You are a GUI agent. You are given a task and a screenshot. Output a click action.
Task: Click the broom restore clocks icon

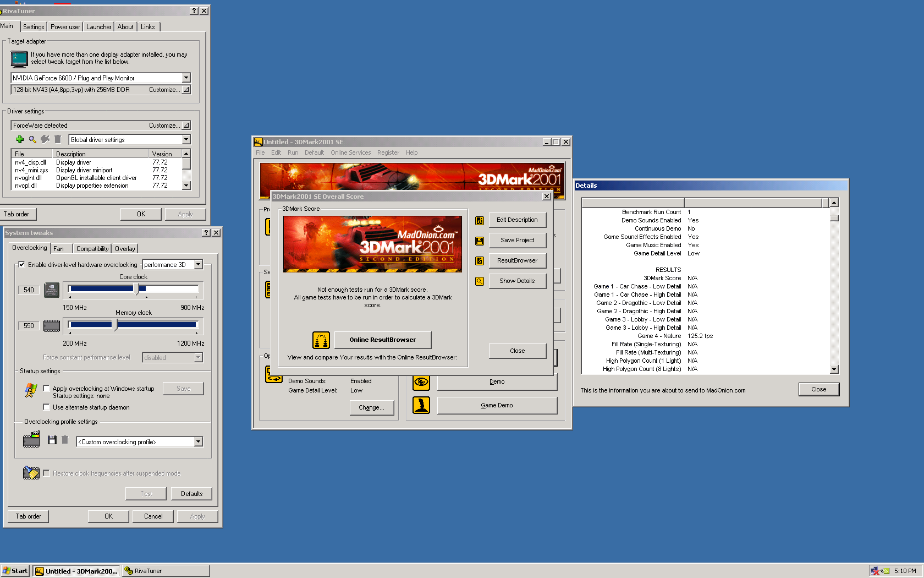tap(31, 473)
